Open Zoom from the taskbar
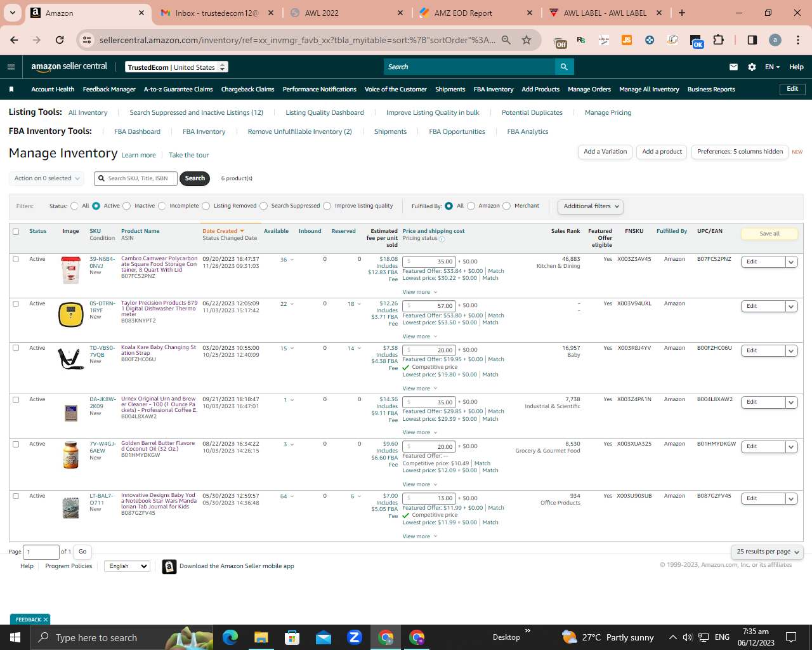812x650 pixels. click(x=354, y=637)
